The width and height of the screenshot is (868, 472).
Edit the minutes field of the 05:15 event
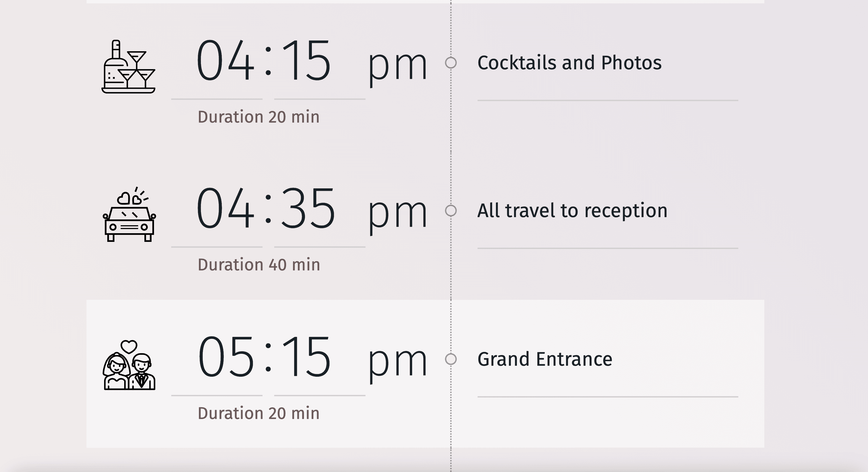[x=306, y=357]
